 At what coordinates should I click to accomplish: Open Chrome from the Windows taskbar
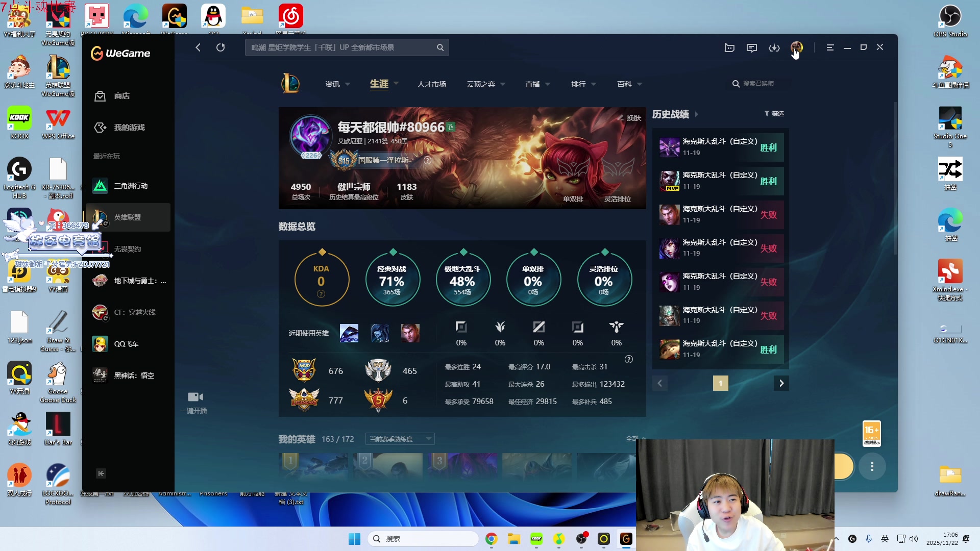tap(491, 539)
